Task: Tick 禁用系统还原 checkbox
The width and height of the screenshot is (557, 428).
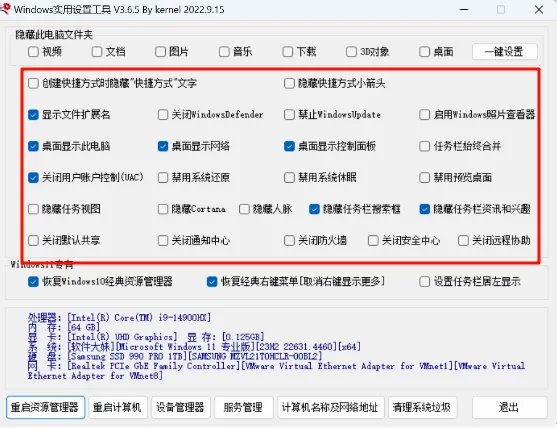Action: (x=163, y=177)
